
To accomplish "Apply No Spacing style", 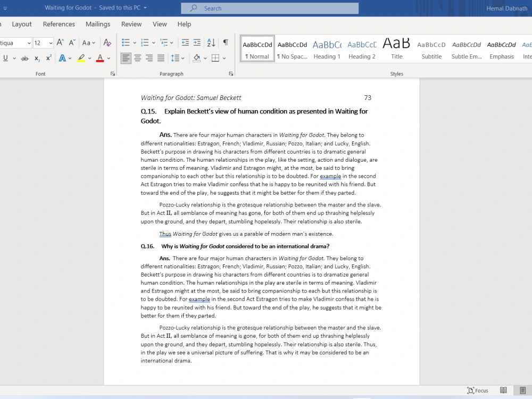I will tap(292, 49).
